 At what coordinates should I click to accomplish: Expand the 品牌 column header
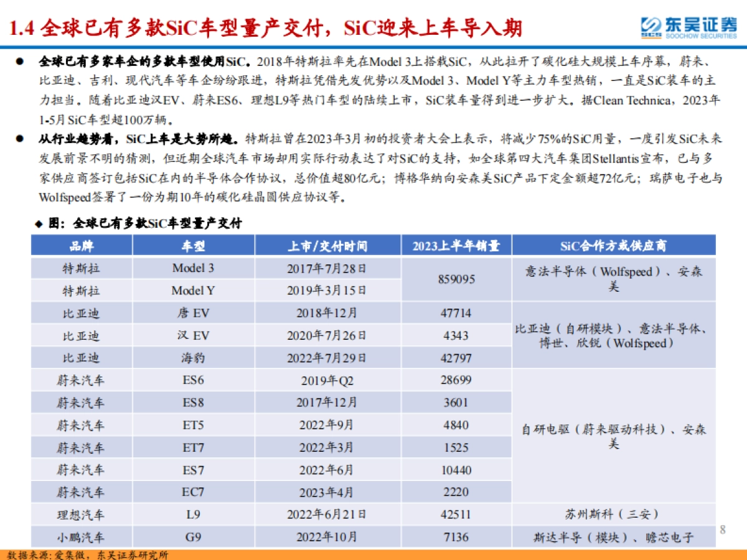point(81,245)
